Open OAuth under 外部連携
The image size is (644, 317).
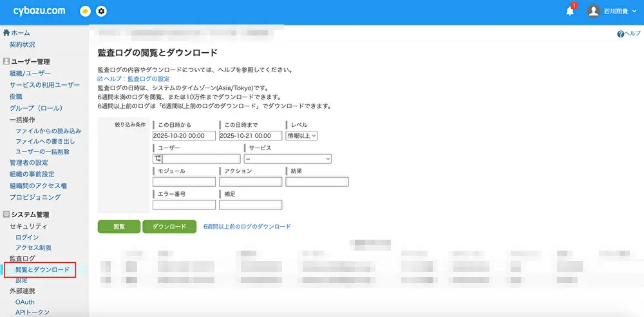[x=25, y=302]
